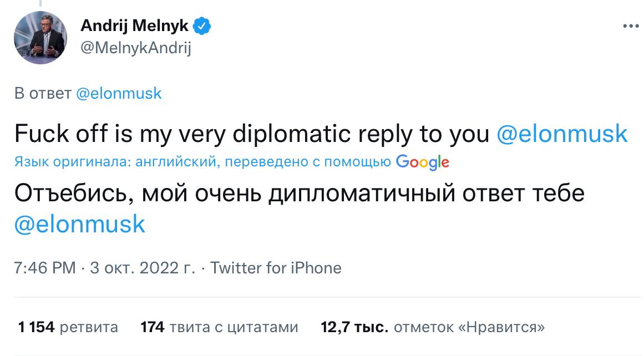Click the 'В ответ' reply label
Viewport: 644px width, 356px height.
point(42,93)
